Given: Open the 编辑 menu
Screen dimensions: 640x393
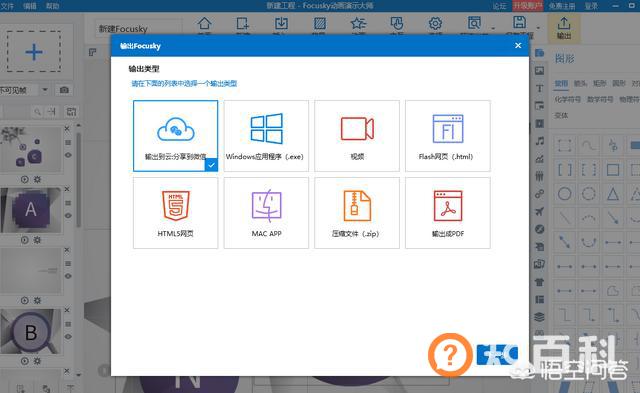Looking at the screenshot, I should coord(30,6).
